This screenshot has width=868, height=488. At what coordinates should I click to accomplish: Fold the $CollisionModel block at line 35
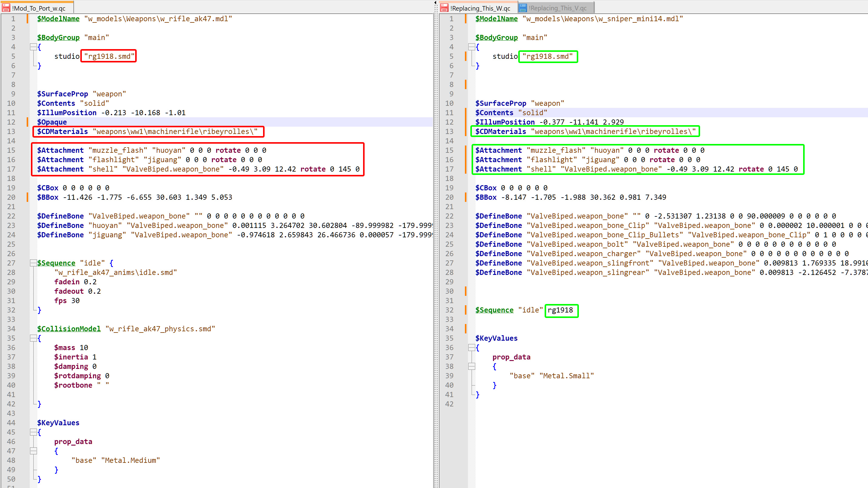[33, 338]
